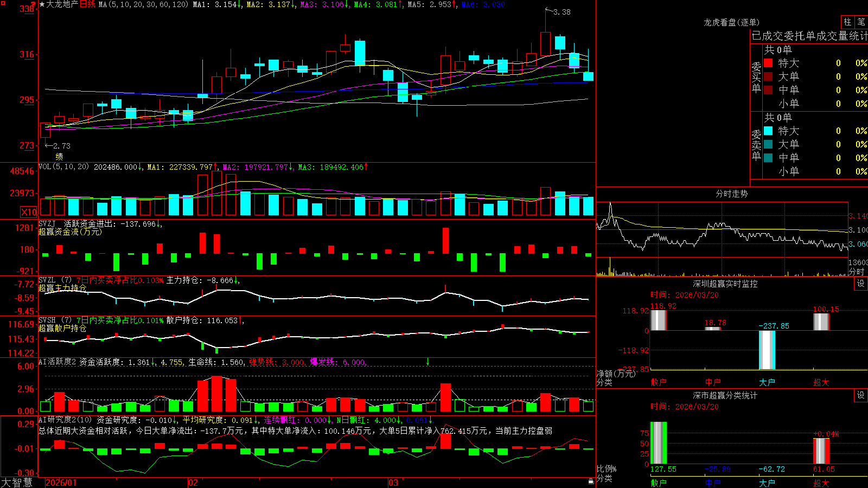Click the 03 month marker on timeline
This screenshot has height=488, width=868.
coord(393,483)
